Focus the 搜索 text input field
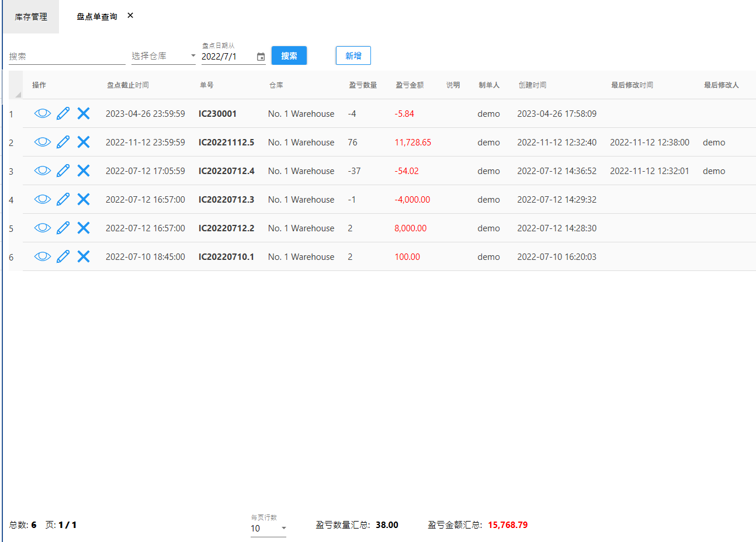This screenshot has height=542, width=756. point(67,57)
